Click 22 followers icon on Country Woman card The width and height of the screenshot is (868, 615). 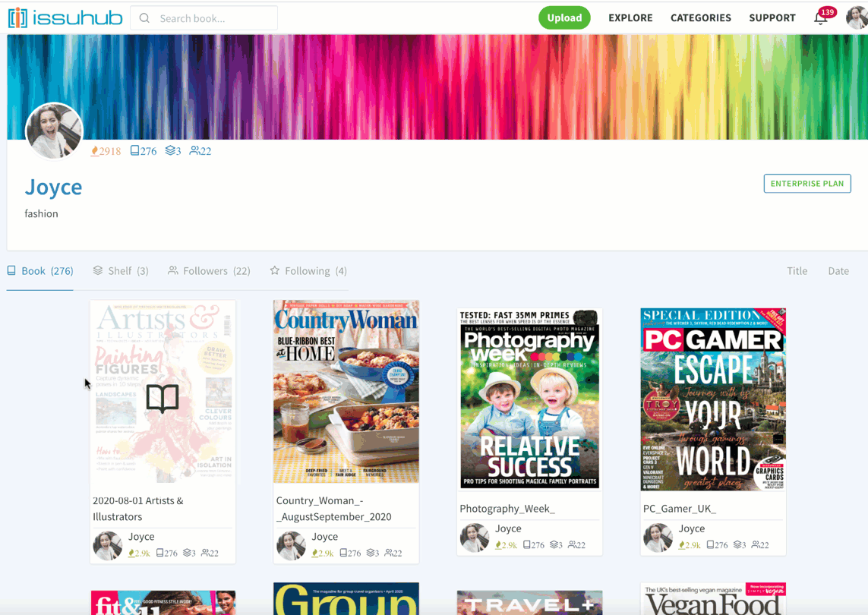389,553
